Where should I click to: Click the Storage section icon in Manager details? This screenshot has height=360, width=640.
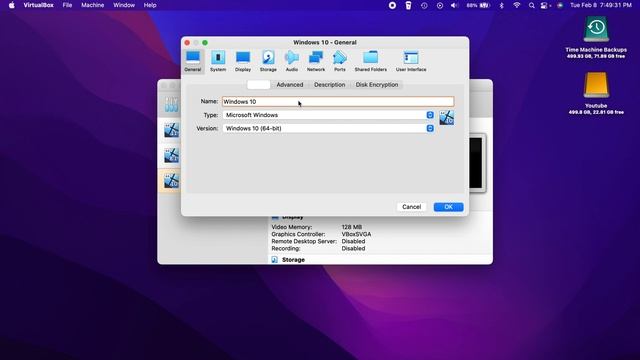[x=275, y=260]
